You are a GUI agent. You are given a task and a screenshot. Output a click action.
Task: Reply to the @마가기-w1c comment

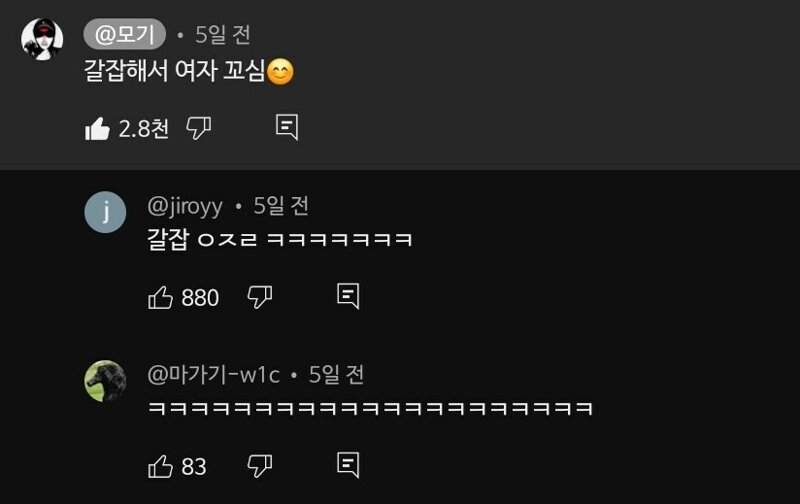[x=348, y=465]
